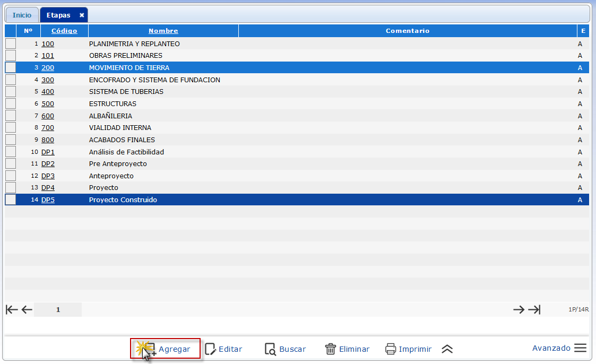596x364 pixels.
Task: Select the 'ESTRUCTURAS' name cell
Action: coord(113,103)
